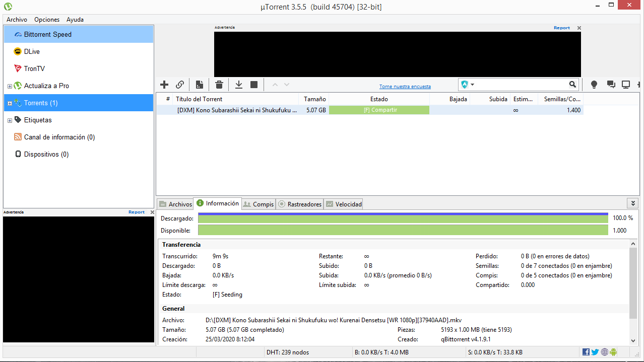Select Torrents (1) in sidebar
The height and width of the screenshot is (362, 644).
point(78,103)
